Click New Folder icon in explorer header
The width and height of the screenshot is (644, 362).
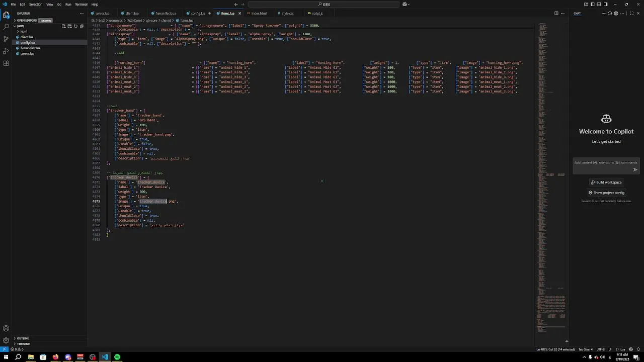[x=70, y=26]
